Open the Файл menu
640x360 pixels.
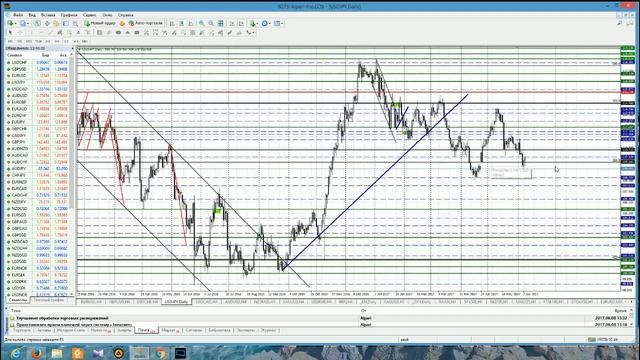tap(18, 15)
